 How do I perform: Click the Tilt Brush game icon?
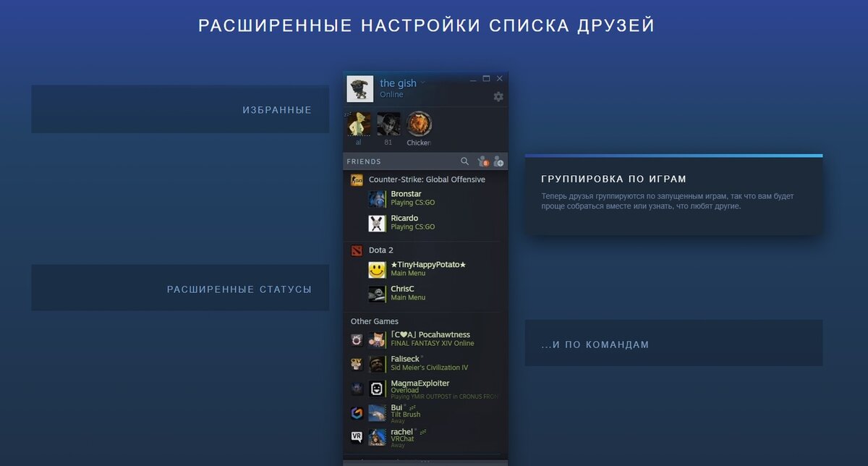pyautogui.click(x=357, y=413)
